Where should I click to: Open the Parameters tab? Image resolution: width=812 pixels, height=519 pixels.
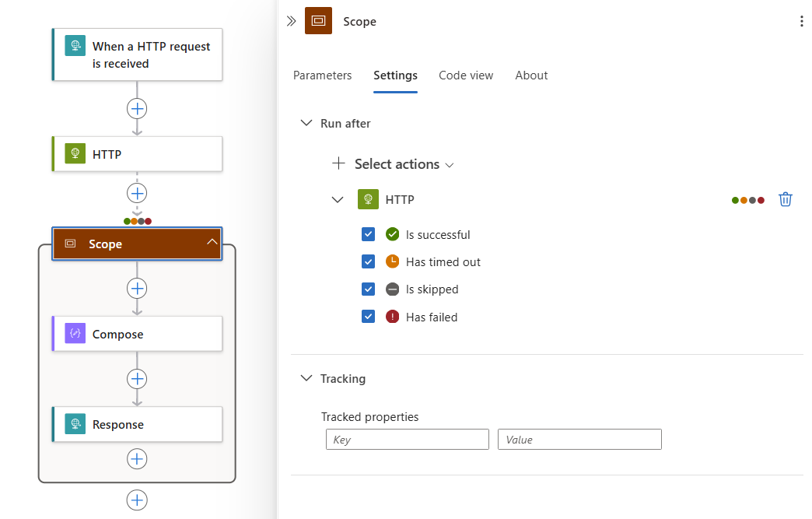pyautogui.click(x=322, y=75)
